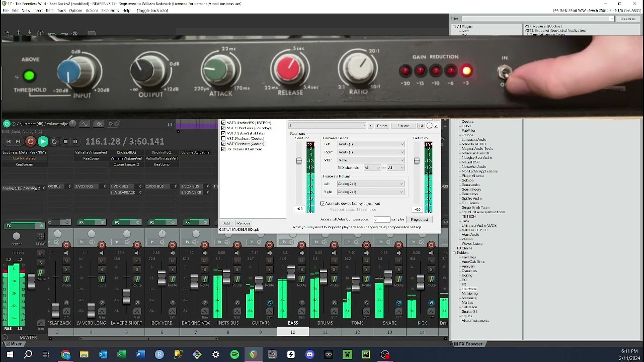
Task: Open Discord from the Windows taskbar
Action: [x=310, y=354]
